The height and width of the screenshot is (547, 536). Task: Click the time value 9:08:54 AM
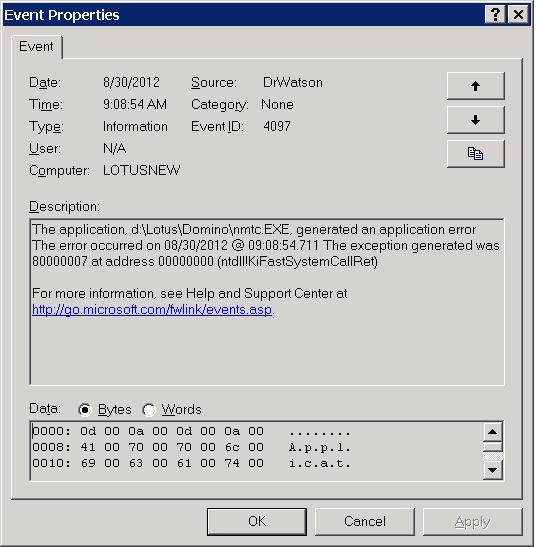click(x=135, y=104)
